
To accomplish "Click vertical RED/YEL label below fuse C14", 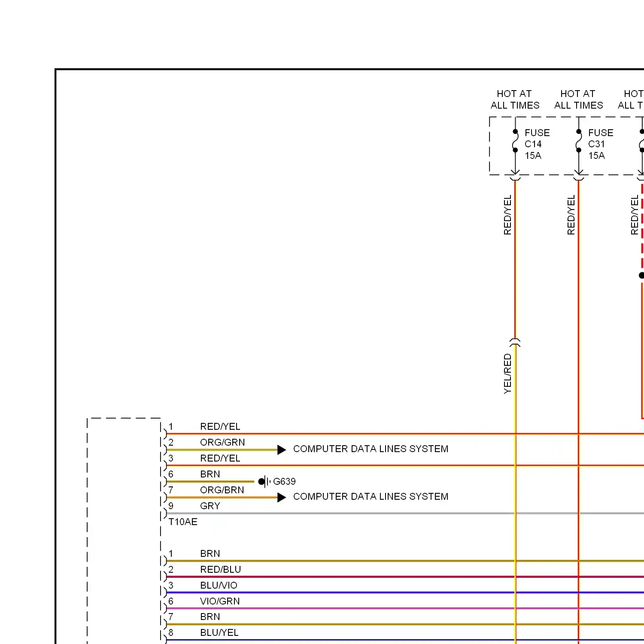I will pyautogui.click(x=507, y=215).
